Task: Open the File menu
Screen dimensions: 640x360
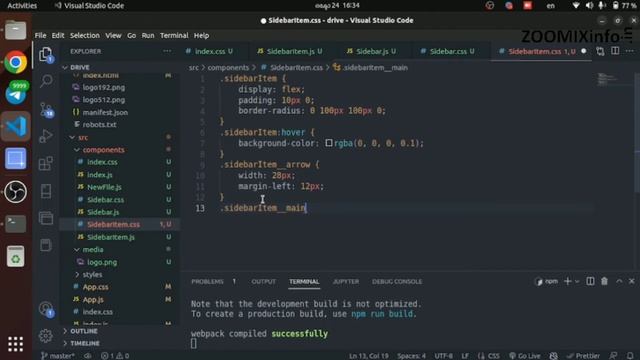Action: (40, 36)
